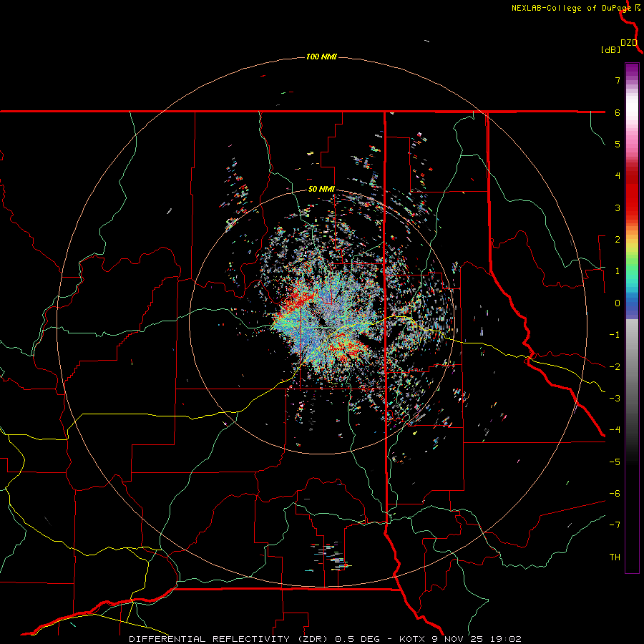Select the -6 tick label on the scale
Screen dimensions: 644x644
tap(615, 493)
